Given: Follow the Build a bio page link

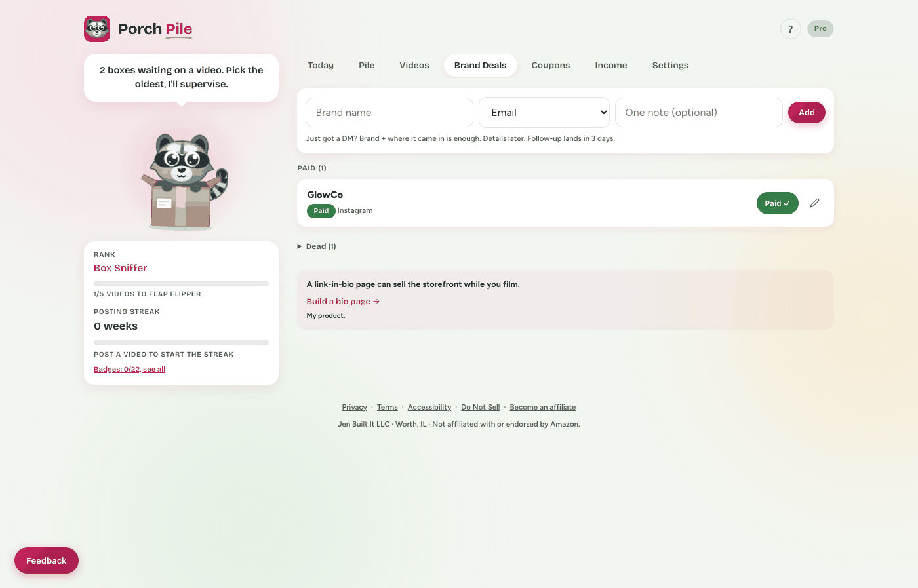Looking at the screenshot, I should 343,302.
